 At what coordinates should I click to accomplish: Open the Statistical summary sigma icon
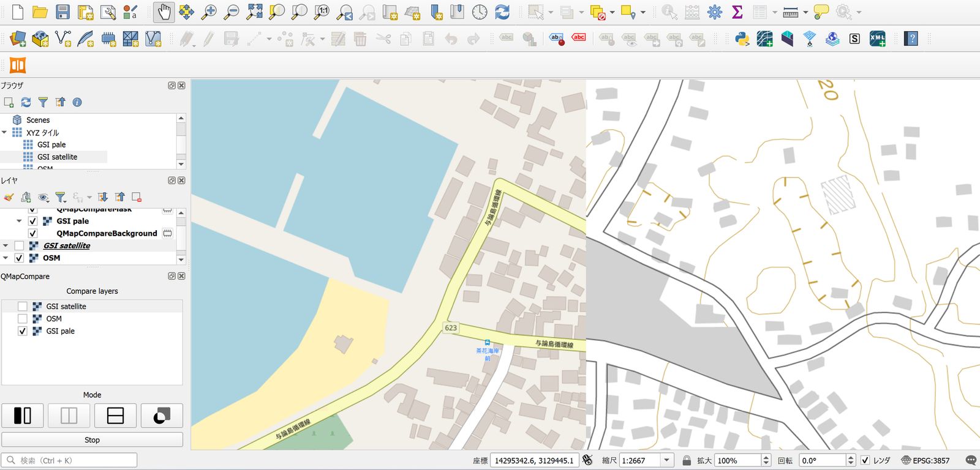(737, 12)
